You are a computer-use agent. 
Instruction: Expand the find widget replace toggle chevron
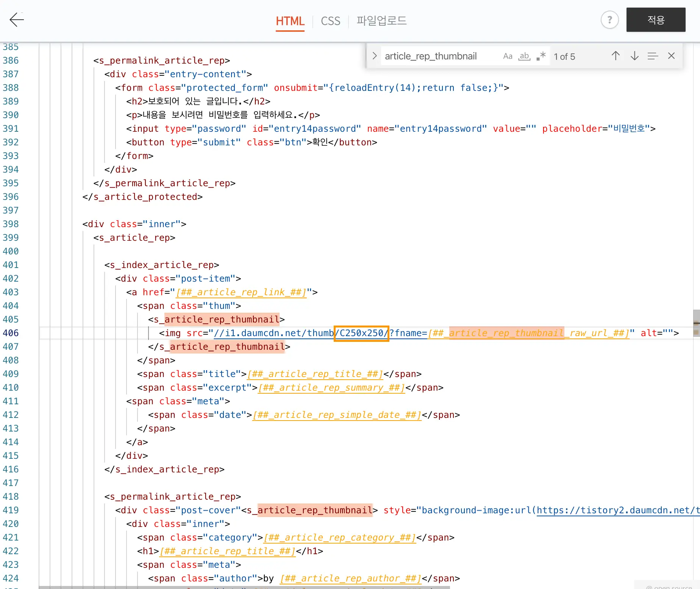coord(374,56)
